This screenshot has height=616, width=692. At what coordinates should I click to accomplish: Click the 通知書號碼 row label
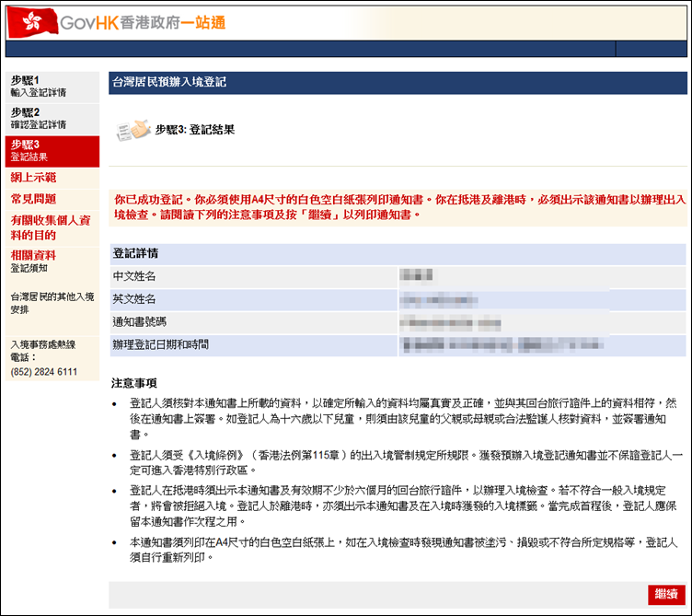pyautogui.click(x=140, y=322)
